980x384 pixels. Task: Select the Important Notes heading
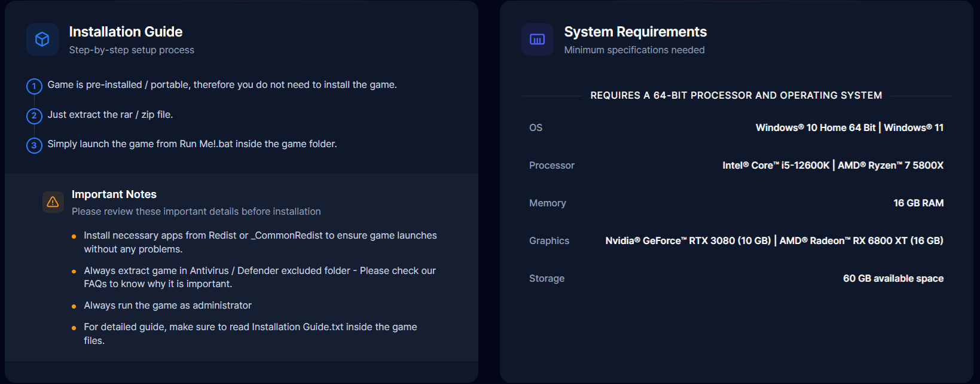pos(114,194)
